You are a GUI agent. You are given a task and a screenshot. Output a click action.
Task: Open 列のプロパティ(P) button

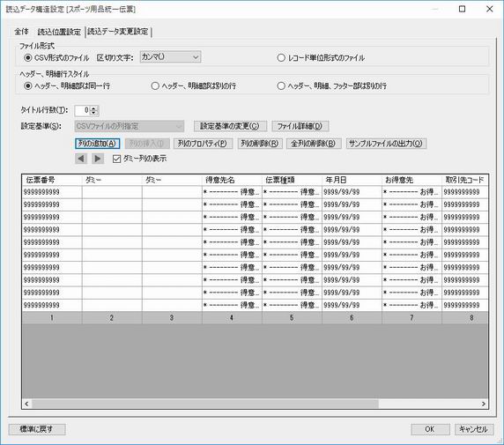tap(203, 144)
